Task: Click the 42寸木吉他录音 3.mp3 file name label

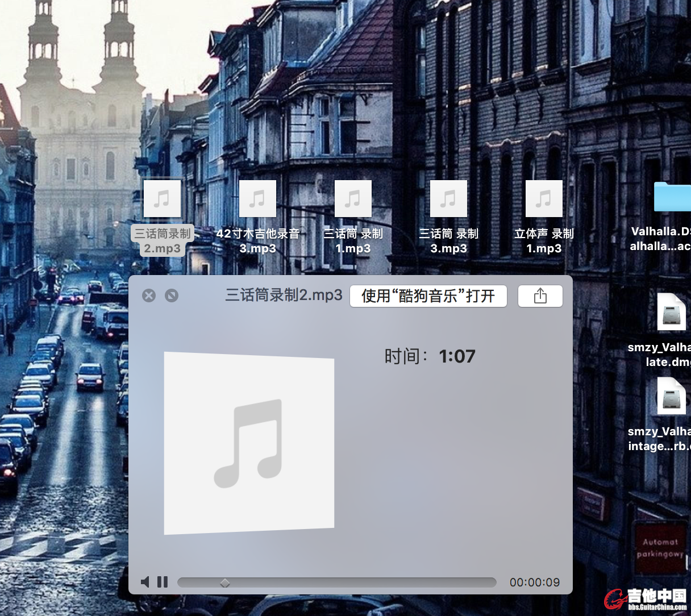Action: coord(258,241)
